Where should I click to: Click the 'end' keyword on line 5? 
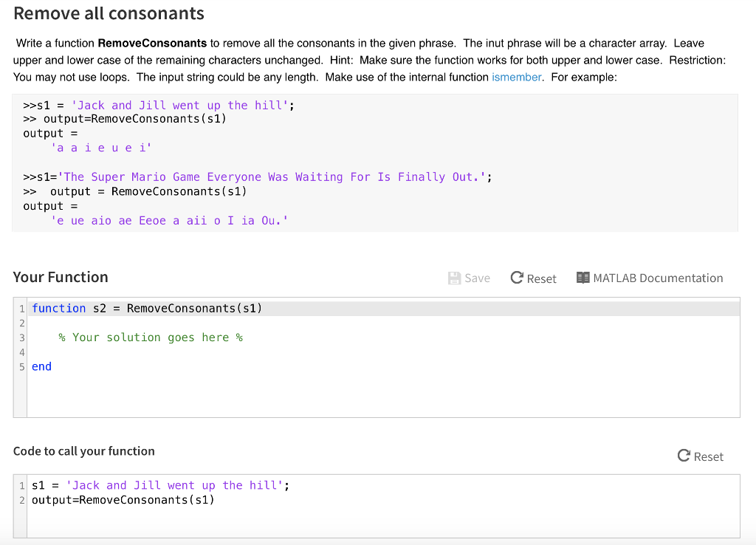pyautogui.click(x=41, y=366)
